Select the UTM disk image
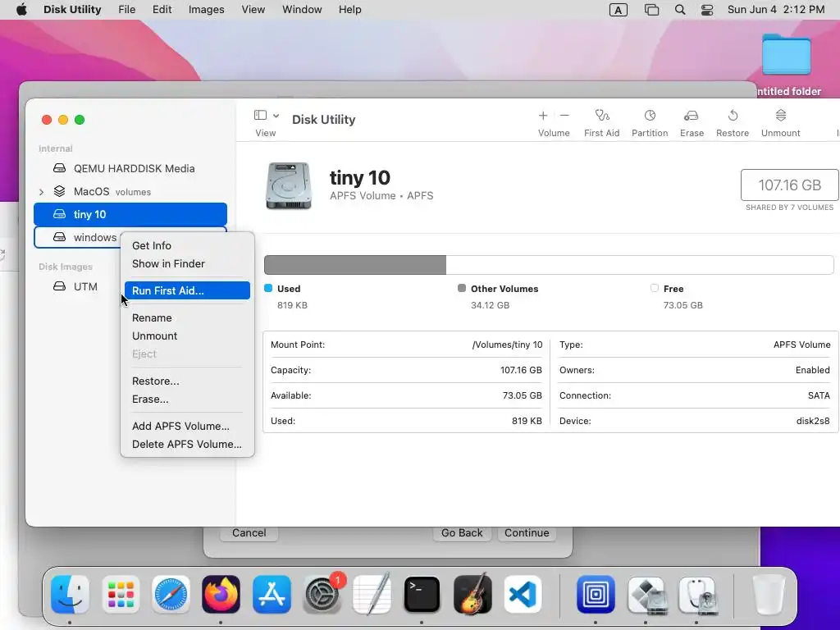The image size is (840, 630). click(x=130, y=286)
